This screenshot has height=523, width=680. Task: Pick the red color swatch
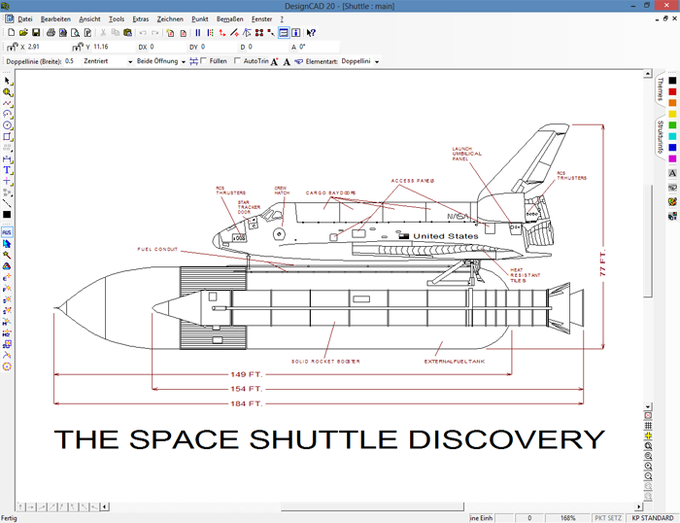[x=672, y=92]
